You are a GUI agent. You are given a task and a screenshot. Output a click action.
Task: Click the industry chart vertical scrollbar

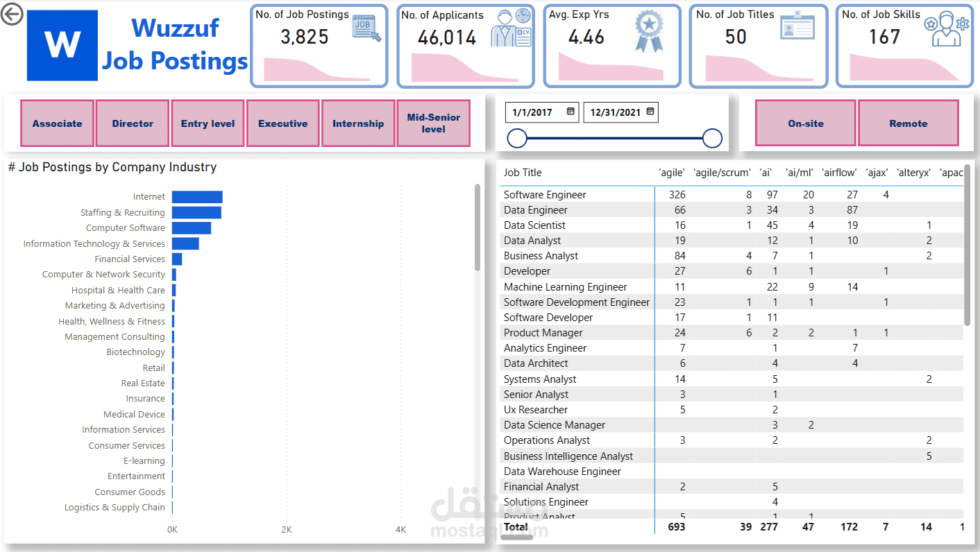pyautogui.click(x=477, y=227)
